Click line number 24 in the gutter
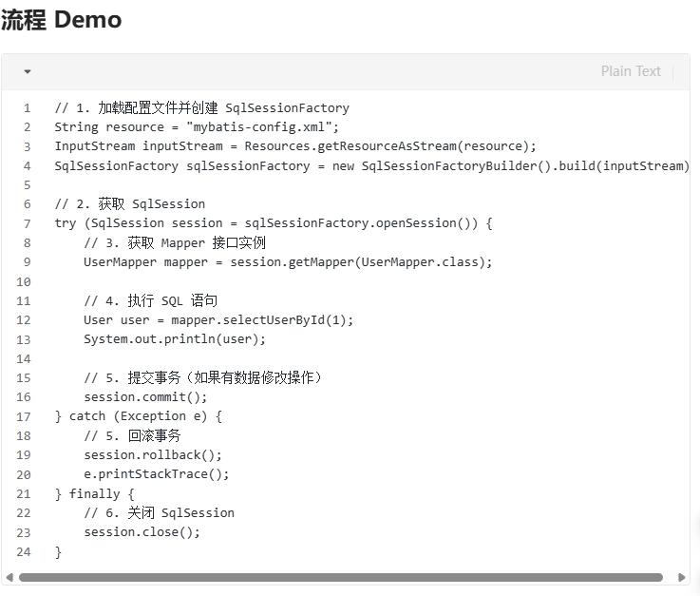The width and height of the screenshot is (700, 596). tap(24, 552)
